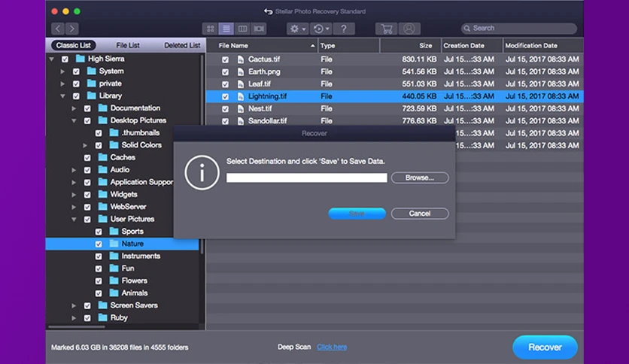Click the Caches folder icon

tap(102, 157)
